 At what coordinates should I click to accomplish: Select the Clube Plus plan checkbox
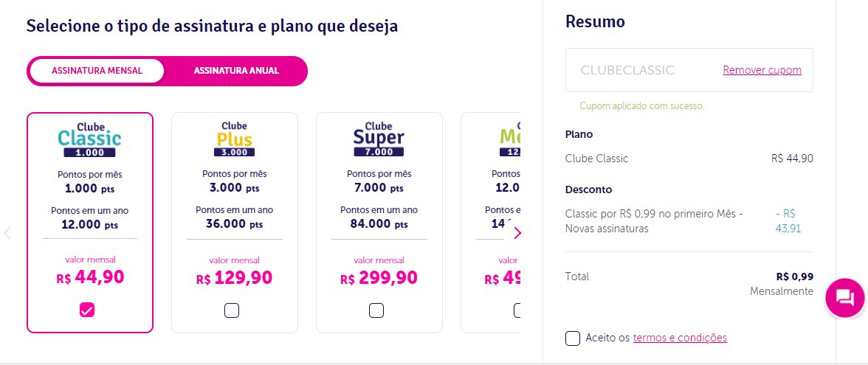[x=232, y=310]
